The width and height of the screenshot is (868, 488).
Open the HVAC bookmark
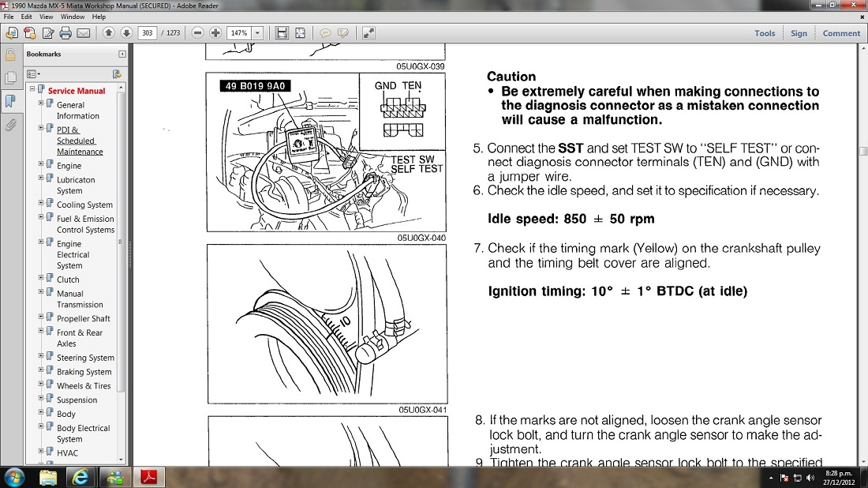coord(67,453)
